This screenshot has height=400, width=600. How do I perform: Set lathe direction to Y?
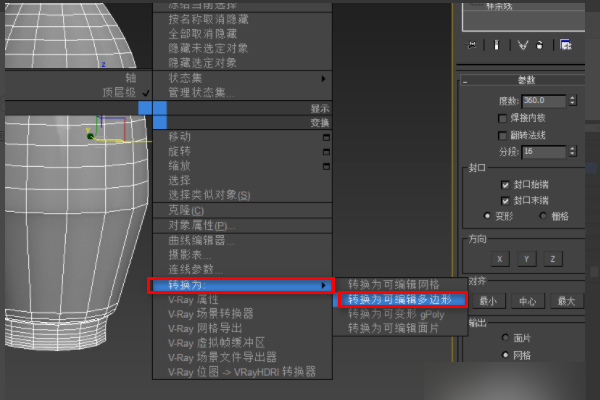[527, 259]
